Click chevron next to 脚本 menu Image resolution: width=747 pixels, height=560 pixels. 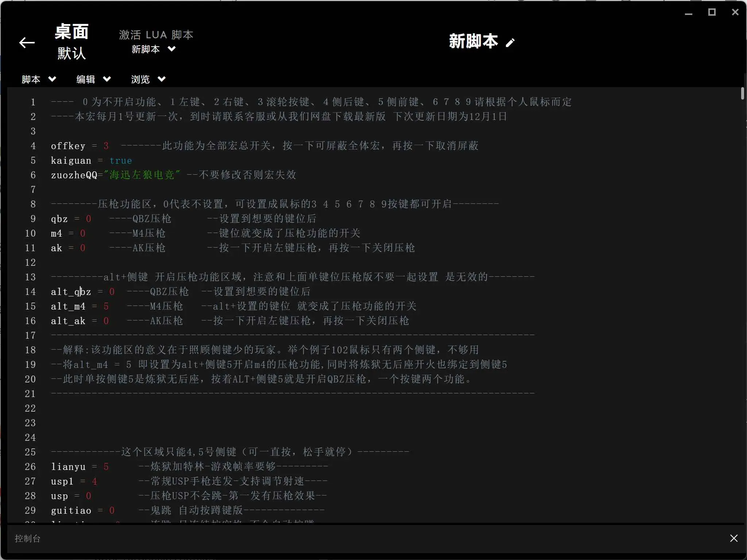pyautogui.click(x=52, y=79)
